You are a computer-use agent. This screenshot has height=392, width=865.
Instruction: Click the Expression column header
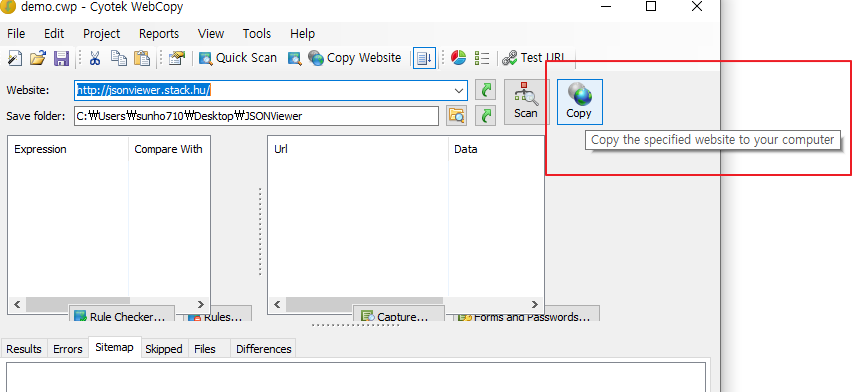pos(68,149)
